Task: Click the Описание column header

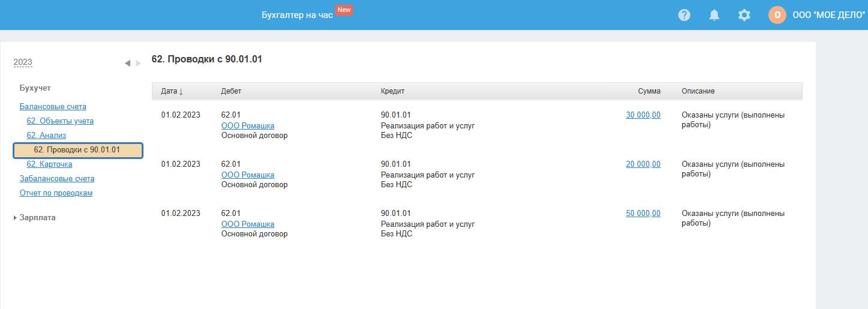Action: 698,91
